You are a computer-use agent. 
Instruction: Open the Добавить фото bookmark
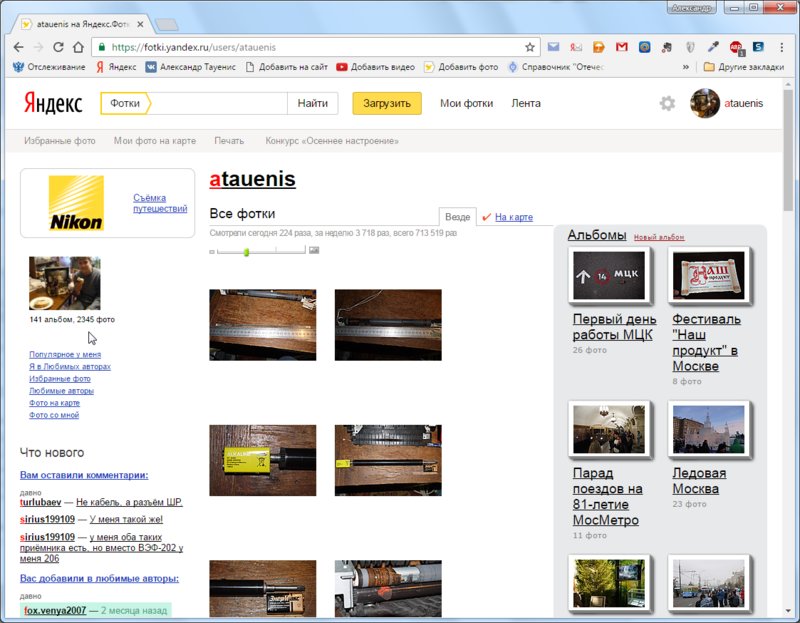click(x=461, y=67)
